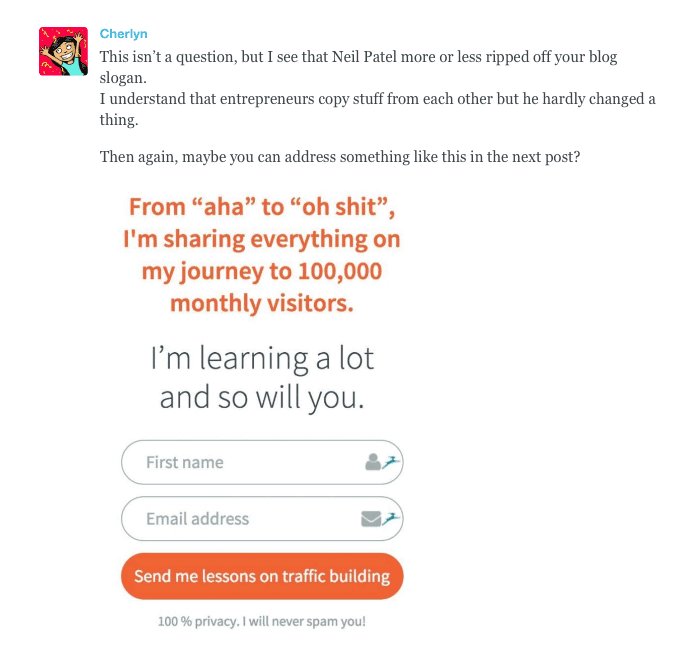Click the 'Then again, maybe you can address' paragraph

tap(340, 157)
